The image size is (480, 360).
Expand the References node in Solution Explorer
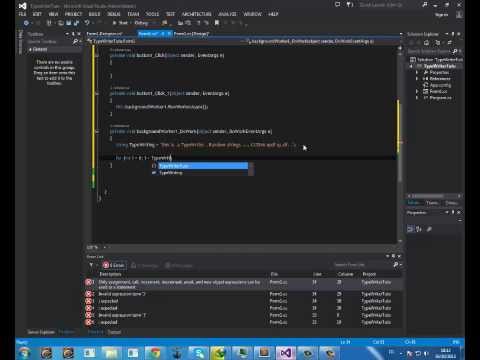coord(417,79)
